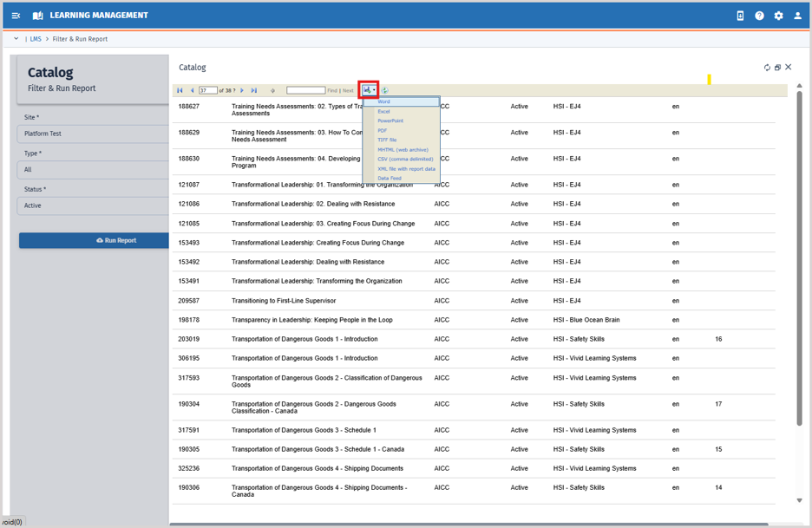Screen dimensions: 812x528
Task: Click the Run Report button
Action: tap(95, 240)
